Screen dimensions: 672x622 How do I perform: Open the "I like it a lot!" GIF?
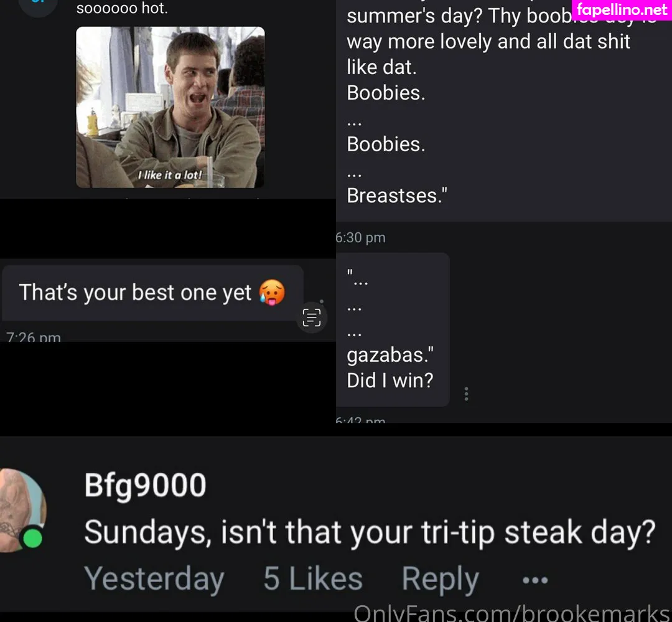click(170, 107)
